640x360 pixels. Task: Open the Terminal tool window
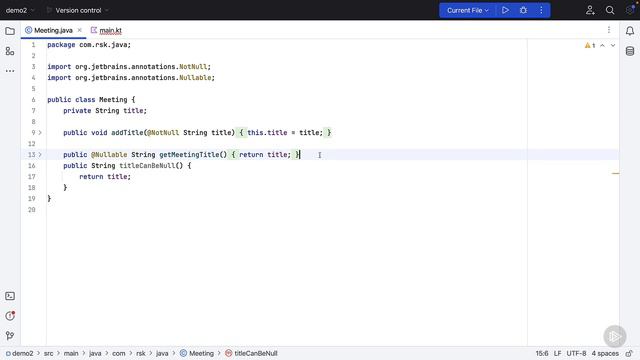tap(10, 296)
